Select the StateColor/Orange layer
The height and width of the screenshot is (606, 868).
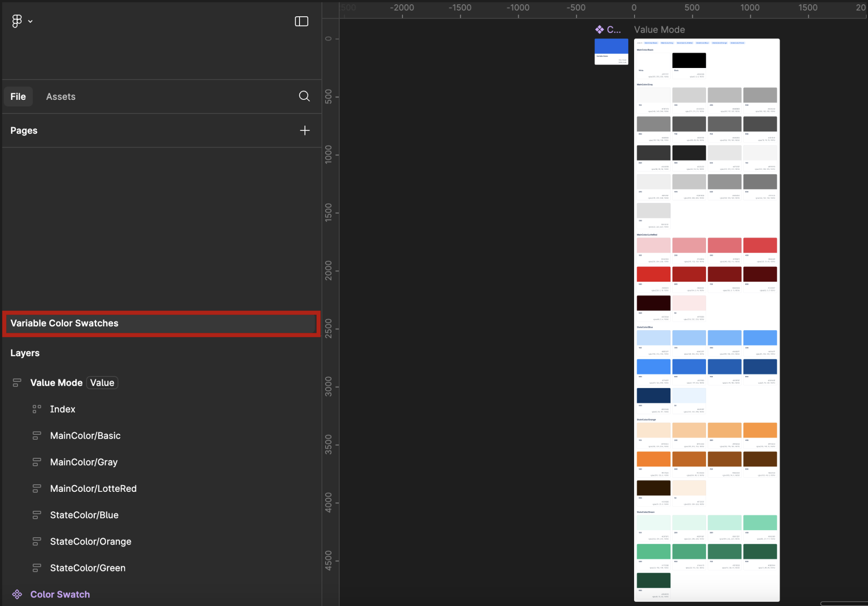tap(91, 542)
